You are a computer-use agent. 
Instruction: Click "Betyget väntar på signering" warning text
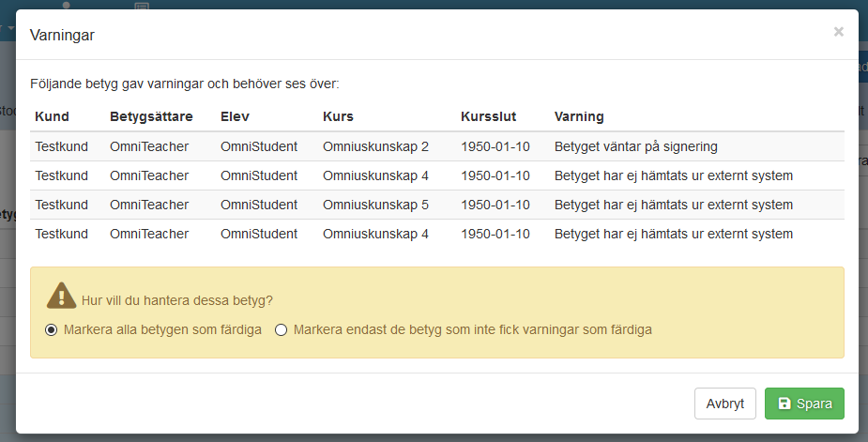pos(637,146)
